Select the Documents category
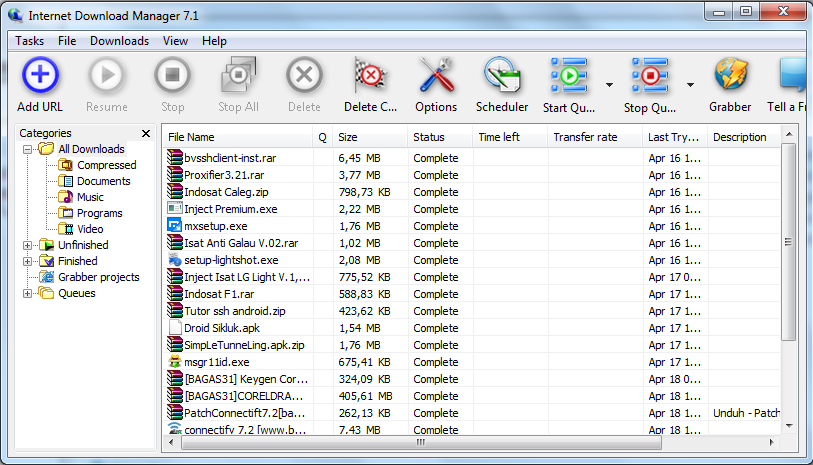 click(104, 181)
